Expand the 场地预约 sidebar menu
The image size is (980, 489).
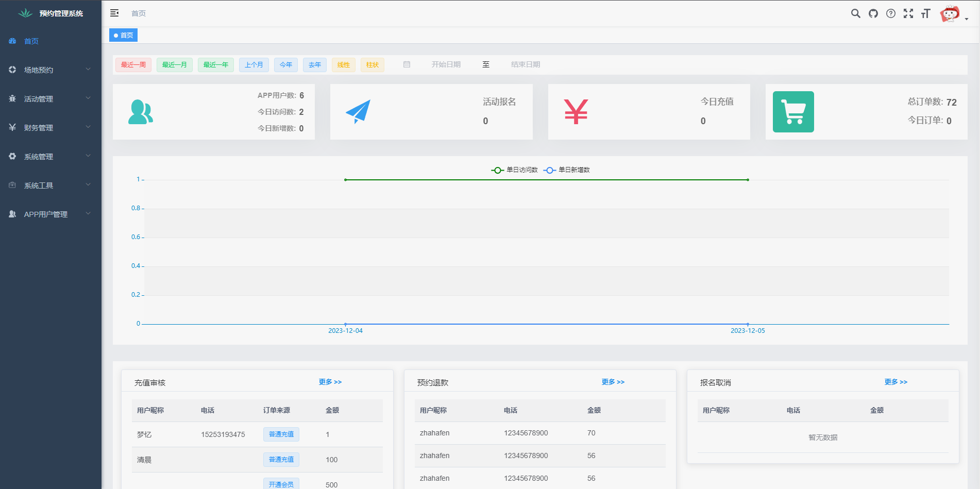(50, 70)
